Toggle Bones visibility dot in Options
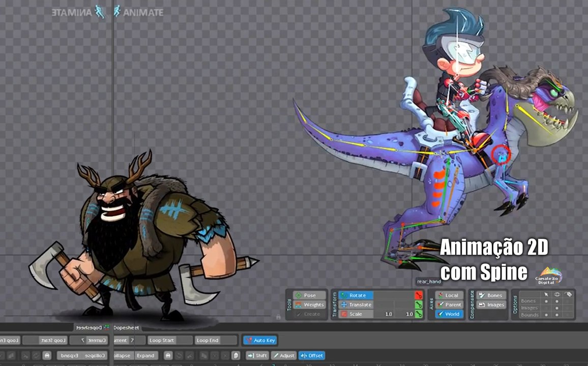Image resolution: width=588 pixels, height=366 pixels. point(557,301)
